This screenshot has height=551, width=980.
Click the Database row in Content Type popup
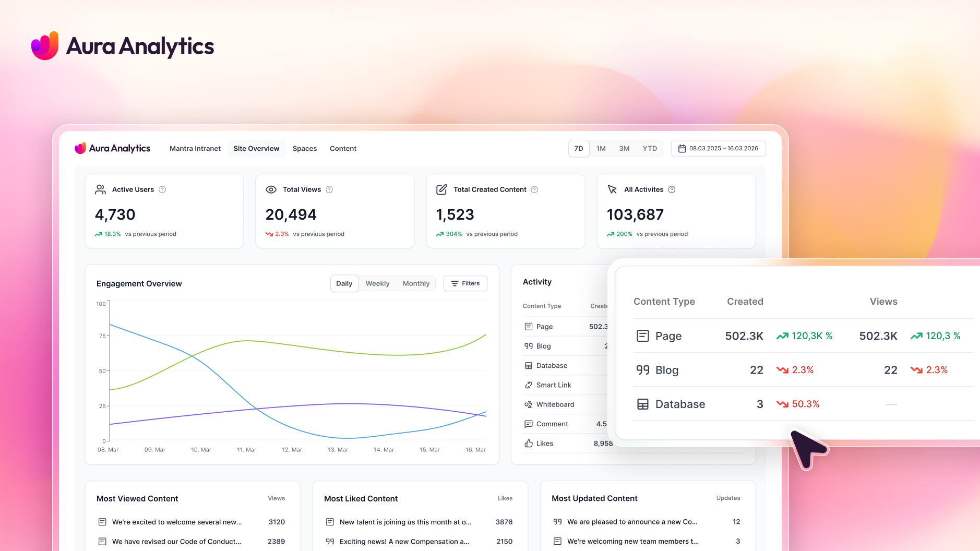click(x=803, y=404)
